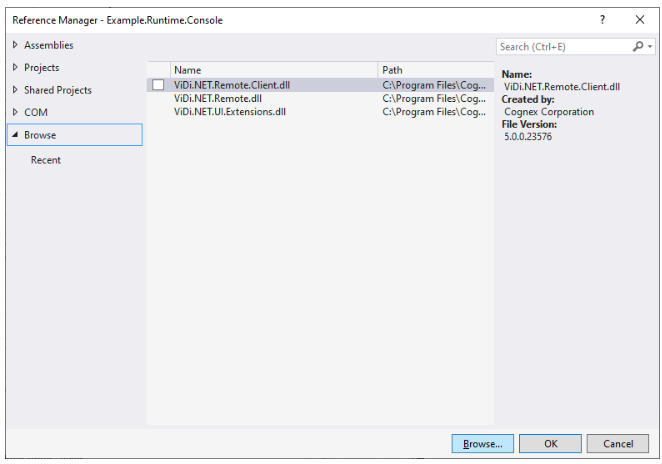
Task: Click the path of ViDi.NET.Remote.Client.dll
Action: coord(433,85)
